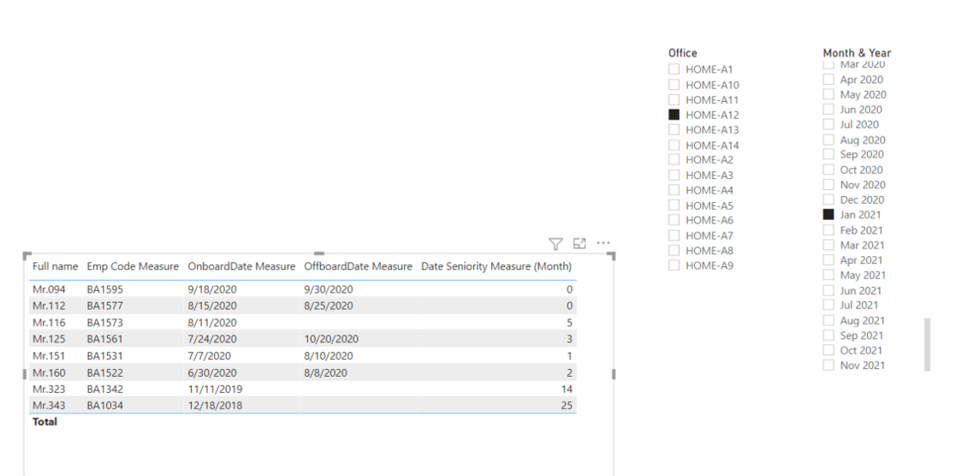
Task: Tick the Jun 2021 checkbox
Action: coord(829,289)
